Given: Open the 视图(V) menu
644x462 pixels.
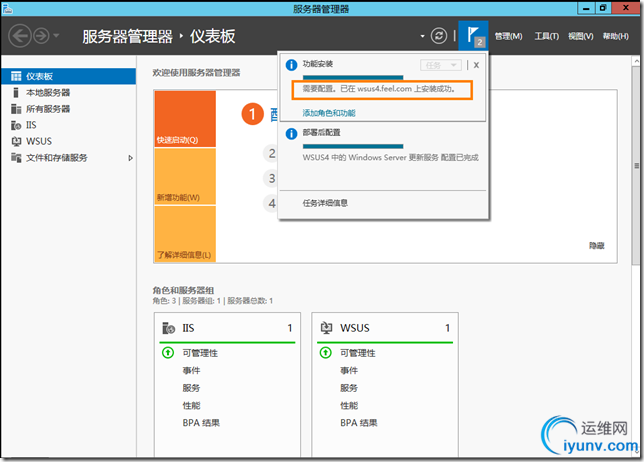Looking at the screenshot, I should pos(581,37).
